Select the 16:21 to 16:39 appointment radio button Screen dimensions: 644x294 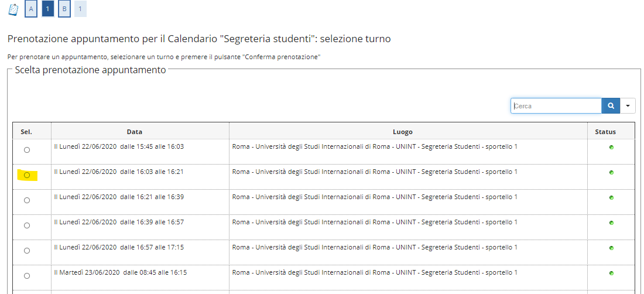coord(27,200)
